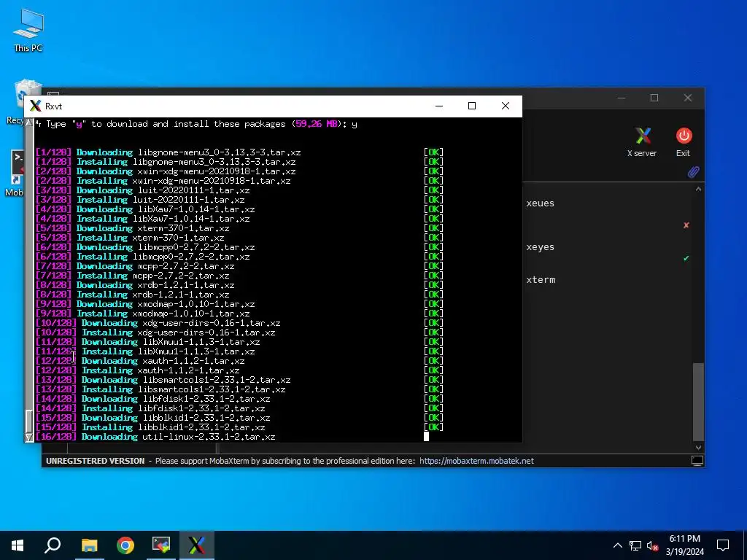Maximize the Rxvt window
The image size is (747, 560).
click(472, 106)
